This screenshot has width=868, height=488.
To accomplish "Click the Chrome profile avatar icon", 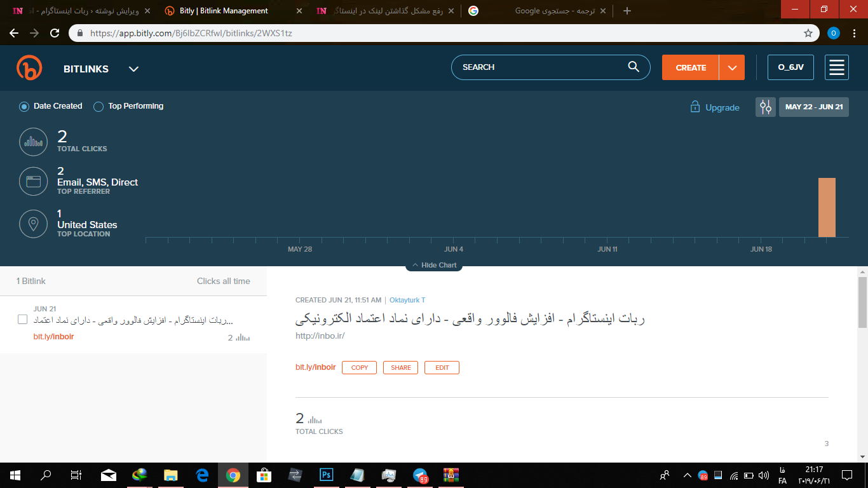I will (833, 33).
